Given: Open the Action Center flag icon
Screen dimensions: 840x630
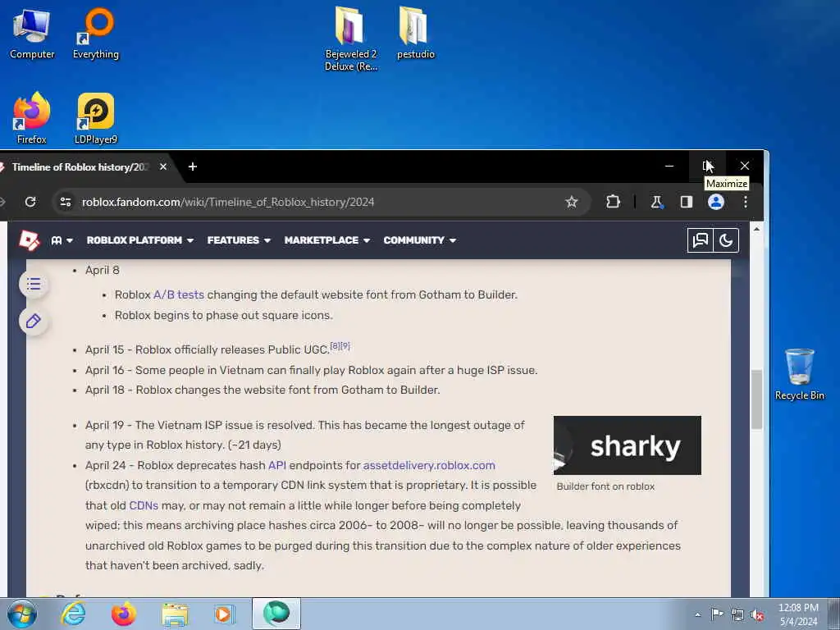Looking at the screenshot, I should click(716, 614).
